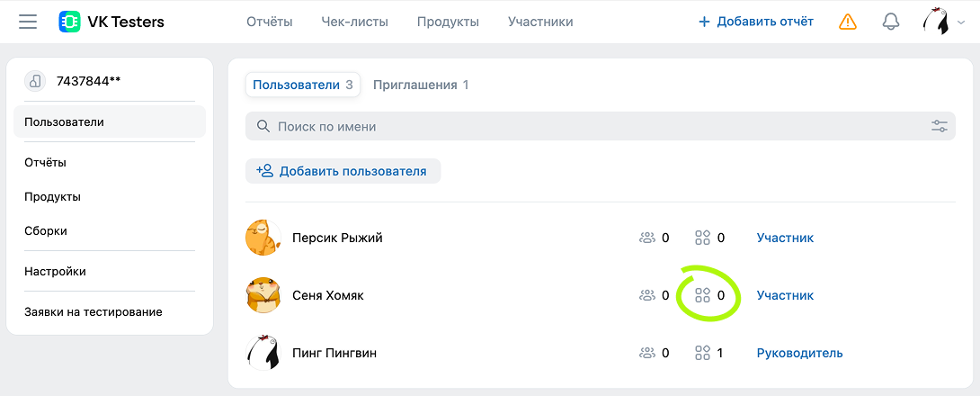Focus the Поиск по имени field
The image size is (980, 396).
coord(600,126)
